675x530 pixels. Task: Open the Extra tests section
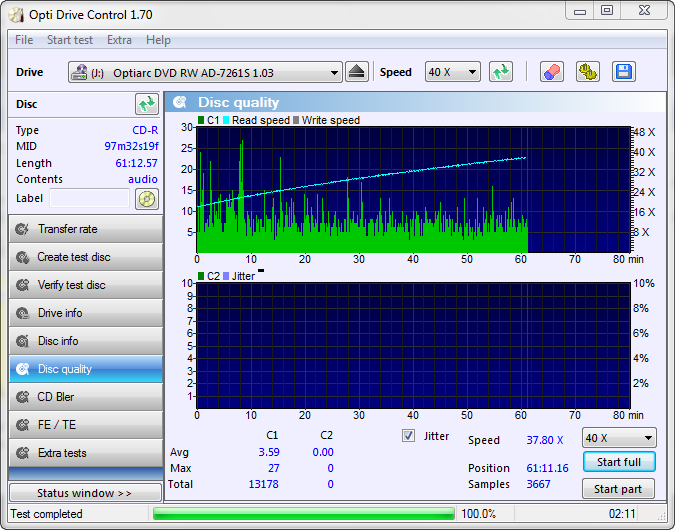[x=86, y=453]
